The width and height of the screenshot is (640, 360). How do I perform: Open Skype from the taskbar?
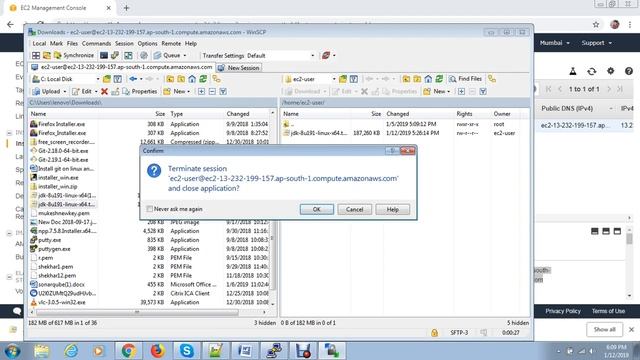tap(187, 351)
